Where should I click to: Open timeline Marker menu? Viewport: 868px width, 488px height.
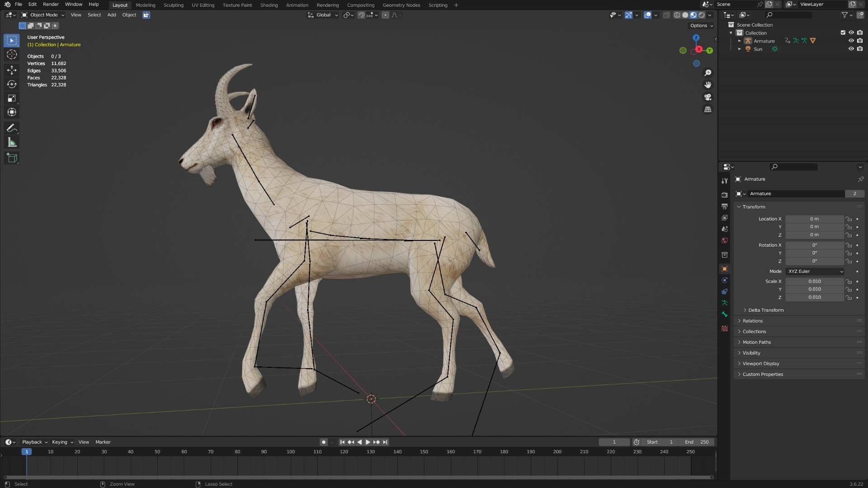point(103,442)
